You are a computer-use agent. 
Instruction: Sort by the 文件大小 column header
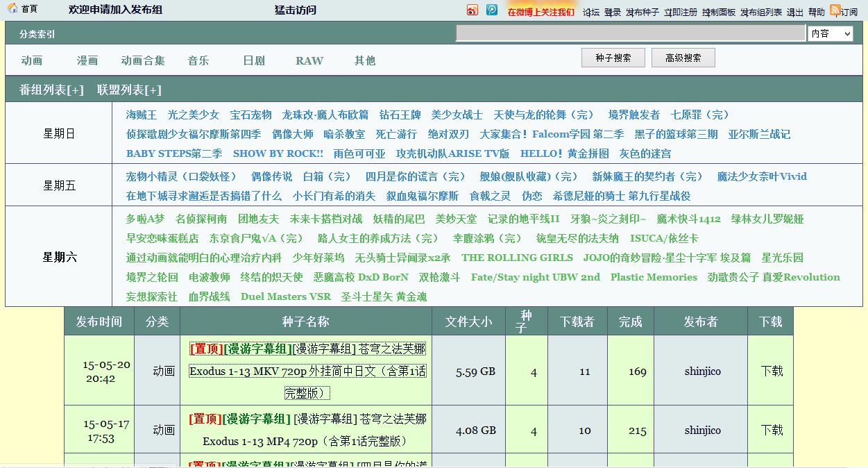[x=468, y=321]
